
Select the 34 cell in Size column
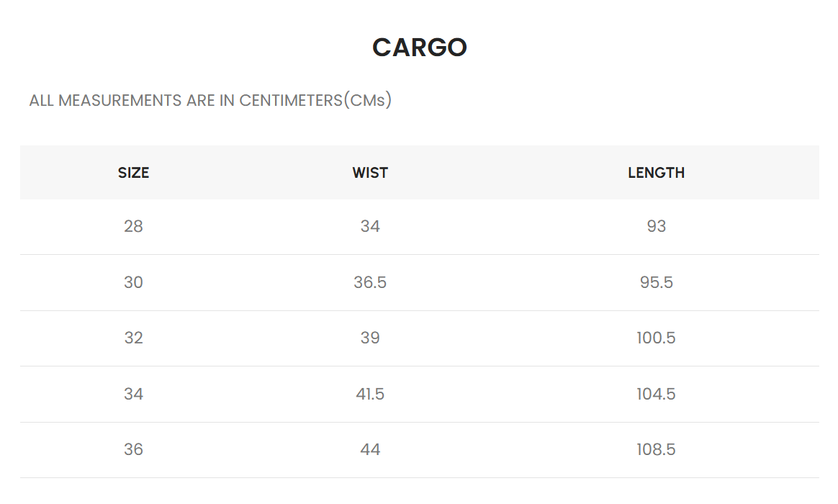[x=133, y=394]
